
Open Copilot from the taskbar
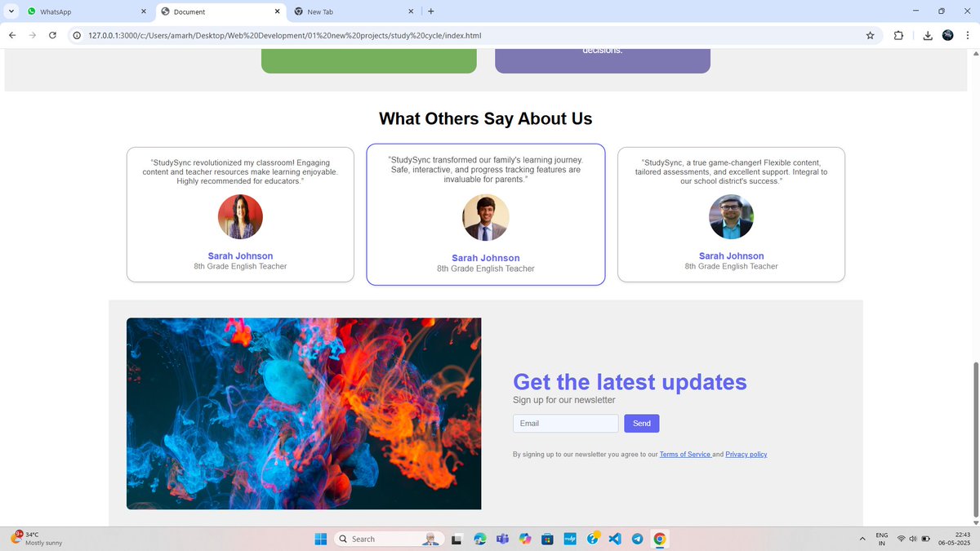(525, 539)
